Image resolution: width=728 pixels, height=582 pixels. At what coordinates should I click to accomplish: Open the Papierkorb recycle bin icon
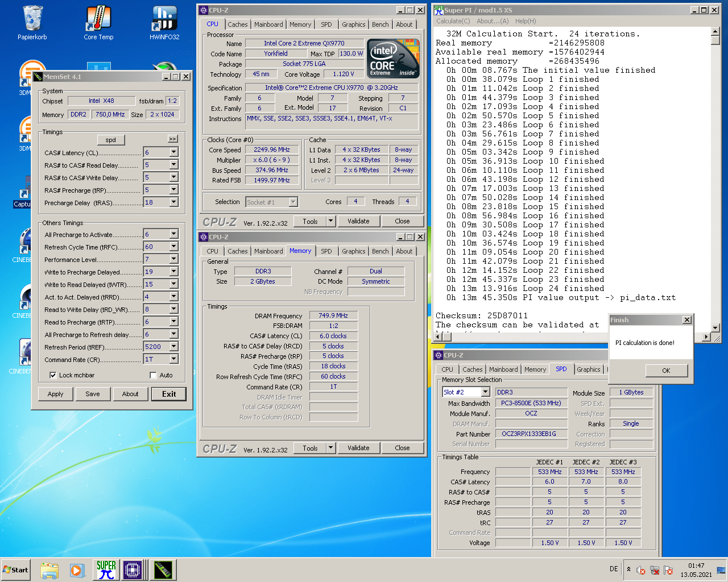pyautogui.click(x=32, y=23)
